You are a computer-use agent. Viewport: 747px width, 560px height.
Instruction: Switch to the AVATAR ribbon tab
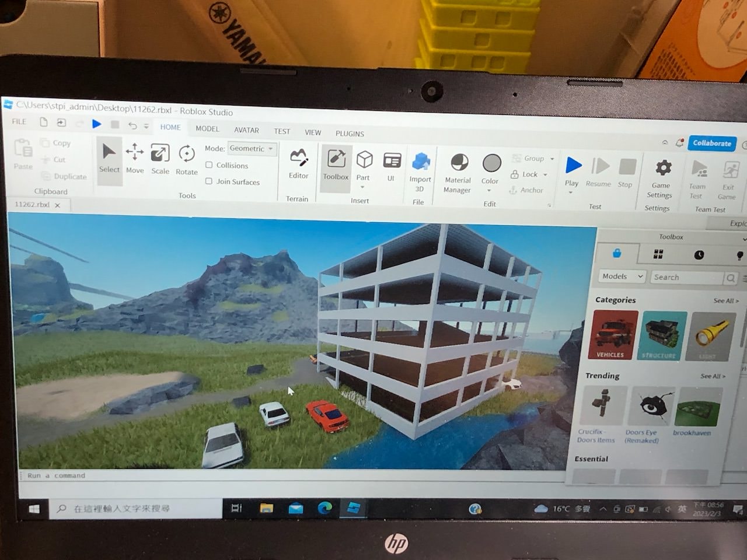click(x=246, y=130)
